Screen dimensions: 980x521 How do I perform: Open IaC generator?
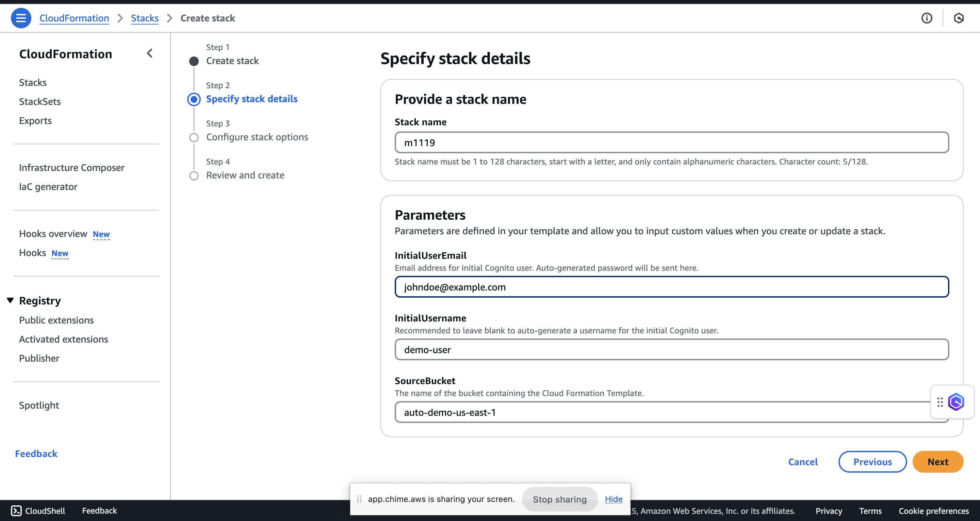(48, 187)
